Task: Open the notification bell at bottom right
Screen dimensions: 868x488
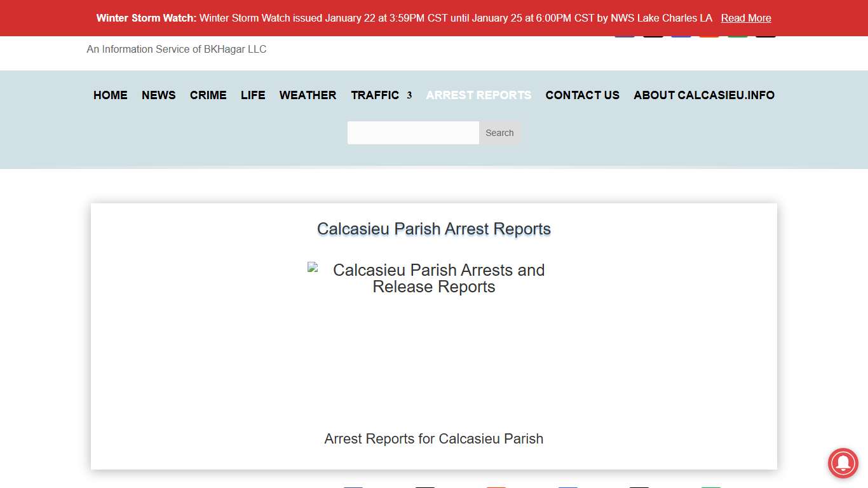Action: tap(843, 464)
